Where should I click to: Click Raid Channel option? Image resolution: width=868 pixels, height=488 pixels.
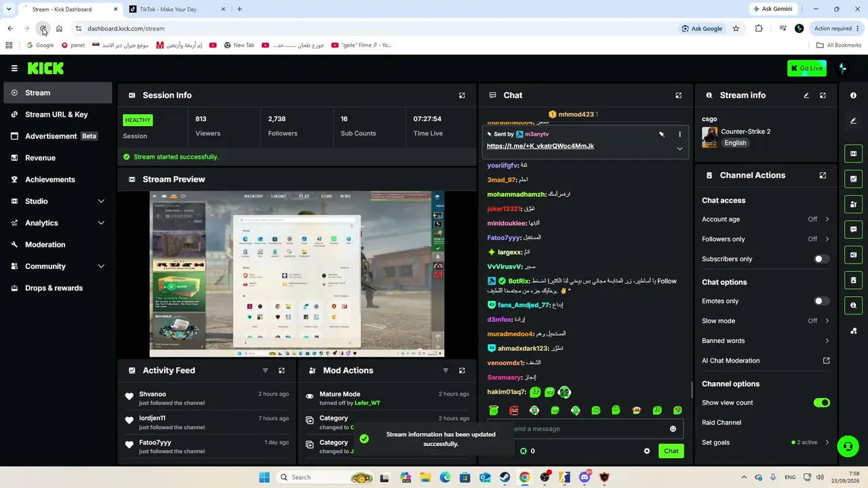point(722,423)
